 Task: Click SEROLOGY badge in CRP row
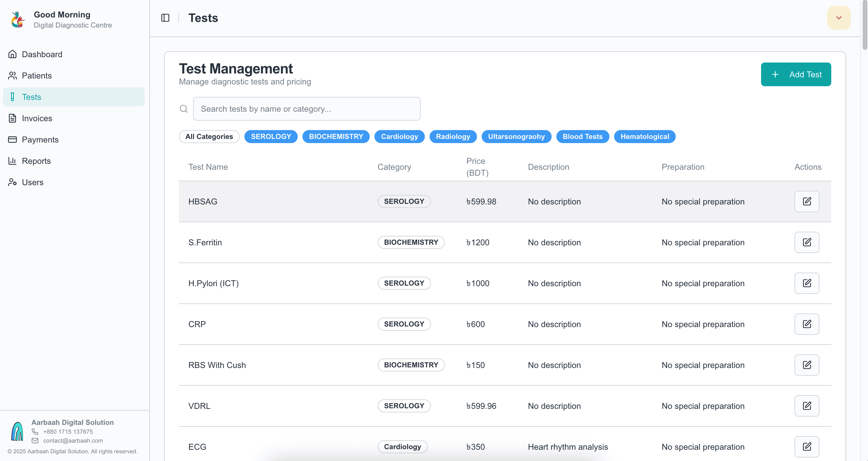click(x=404, y=324)
